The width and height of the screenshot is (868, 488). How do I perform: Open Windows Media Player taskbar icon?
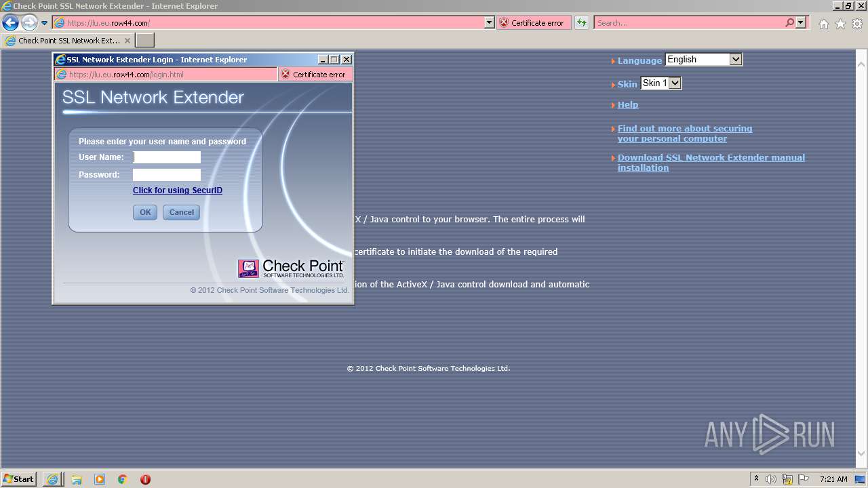pos(100,479)
